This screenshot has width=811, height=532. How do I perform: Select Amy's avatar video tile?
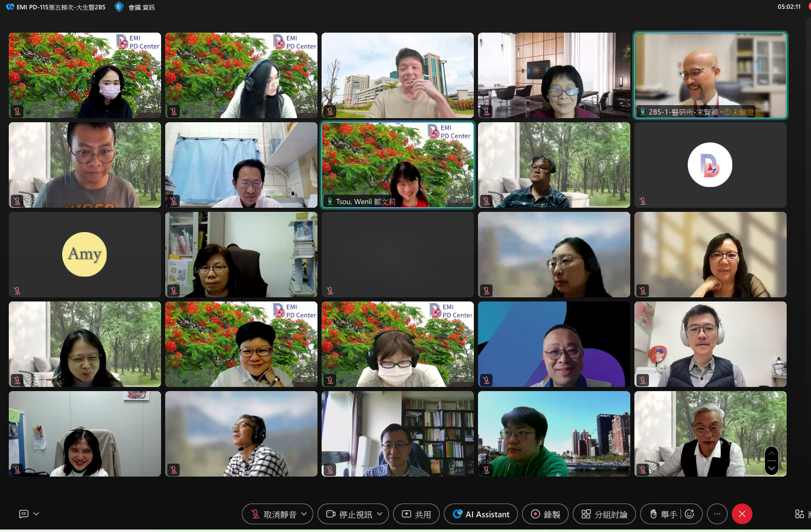[84, 254]
